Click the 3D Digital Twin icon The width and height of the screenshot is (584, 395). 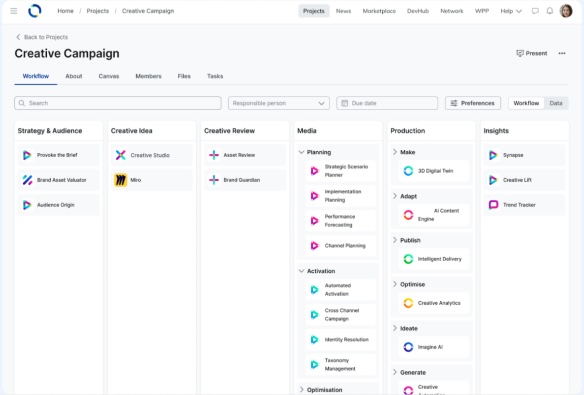(x=408, y=171)
